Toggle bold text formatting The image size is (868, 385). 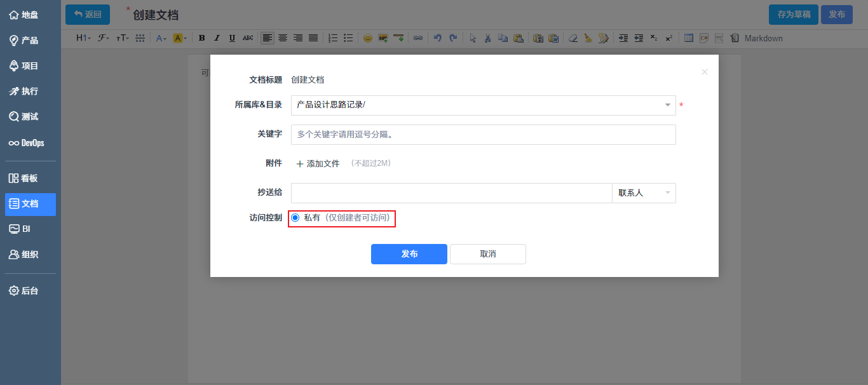click(x=201, y=38)
